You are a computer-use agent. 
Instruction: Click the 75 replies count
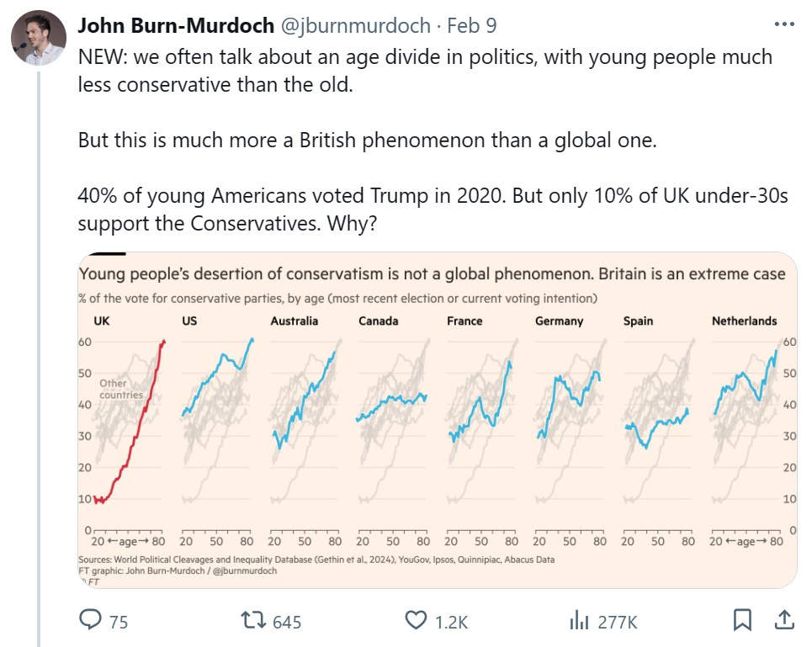pos(119,622)
